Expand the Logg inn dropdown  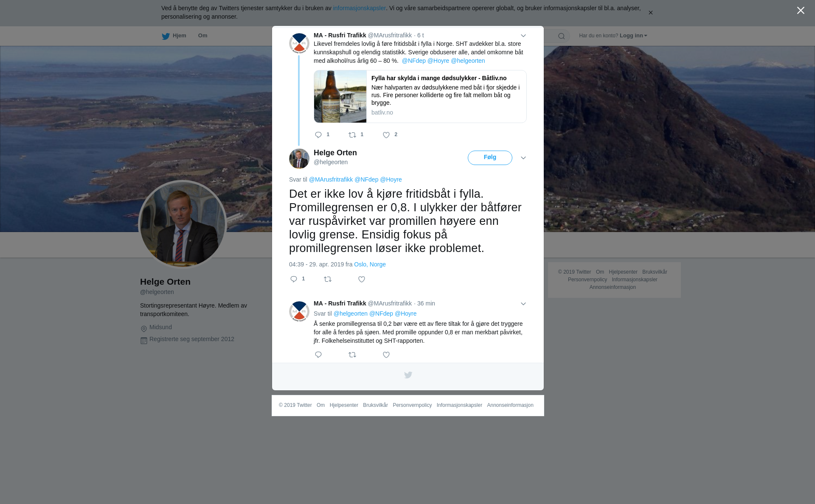633,36
